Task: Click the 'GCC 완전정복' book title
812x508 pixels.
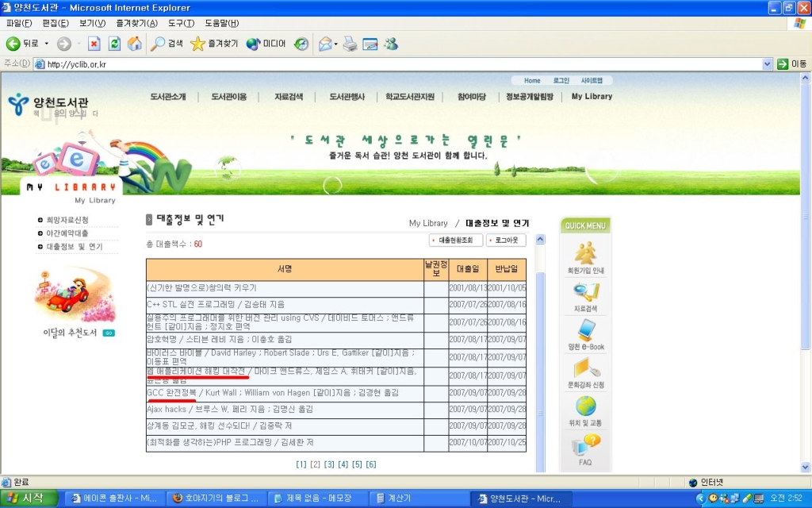Action: pos(171,393)
